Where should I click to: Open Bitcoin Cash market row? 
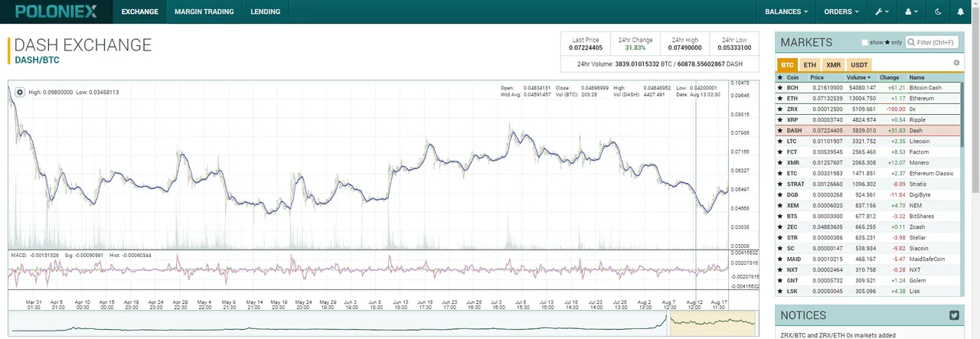pyautogui.click(x=869, y=88)
